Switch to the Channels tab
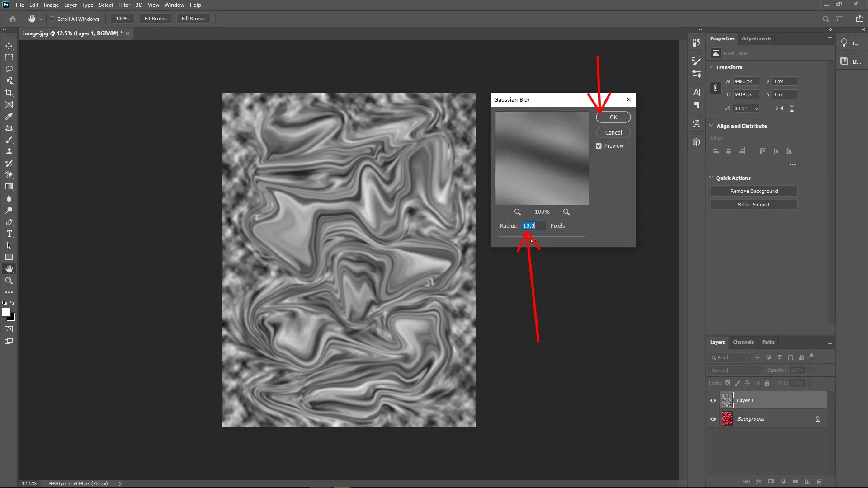This screenshot has width=868, height=488. (x=743, y=342)
